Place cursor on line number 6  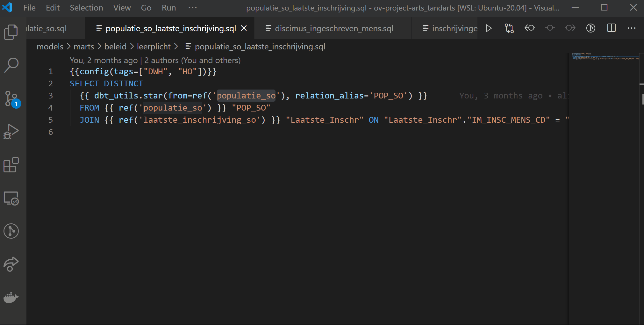[x=51, y=132]
